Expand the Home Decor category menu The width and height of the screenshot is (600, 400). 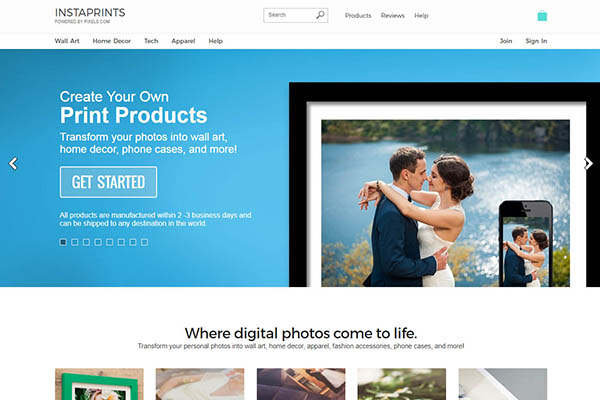(x=112, y=41)
